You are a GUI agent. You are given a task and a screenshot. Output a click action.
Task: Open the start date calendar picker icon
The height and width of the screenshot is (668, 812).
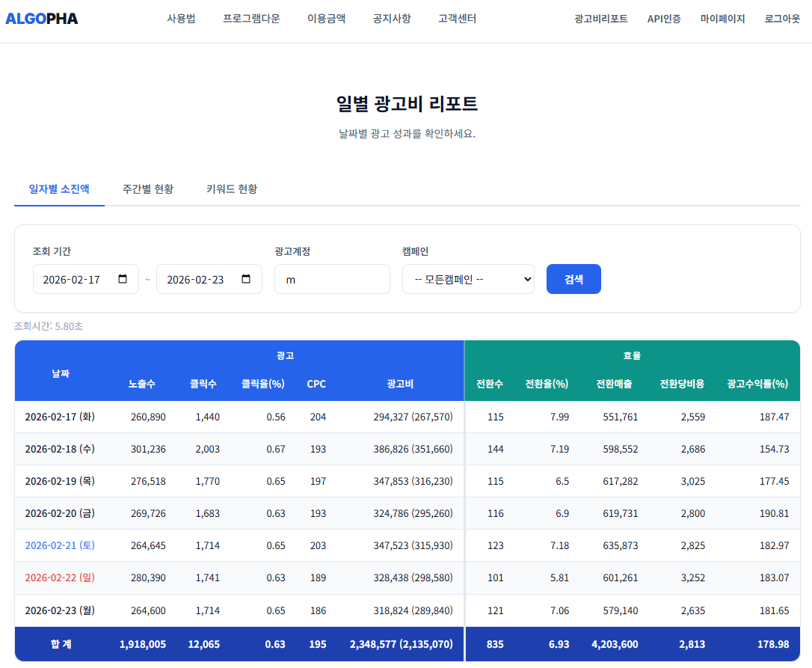(x=123, y=278)
